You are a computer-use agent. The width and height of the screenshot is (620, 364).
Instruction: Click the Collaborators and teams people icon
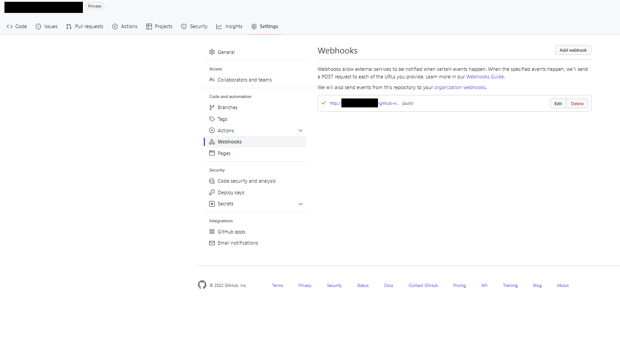point(212,80)
